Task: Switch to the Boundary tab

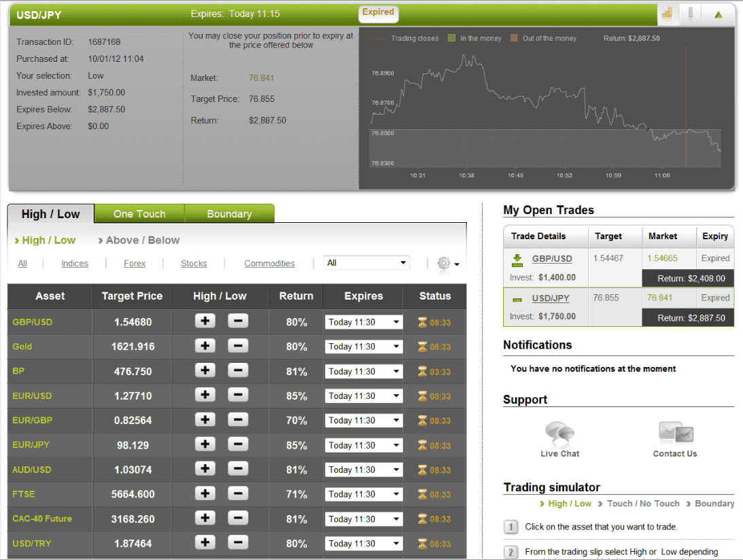Action: pos(229,213)
